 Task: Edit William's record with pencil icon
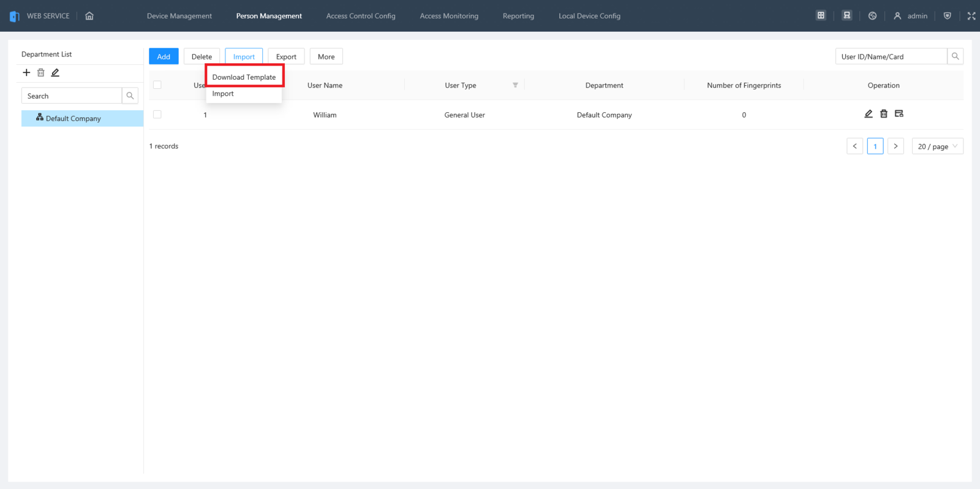tap(868, 114)
